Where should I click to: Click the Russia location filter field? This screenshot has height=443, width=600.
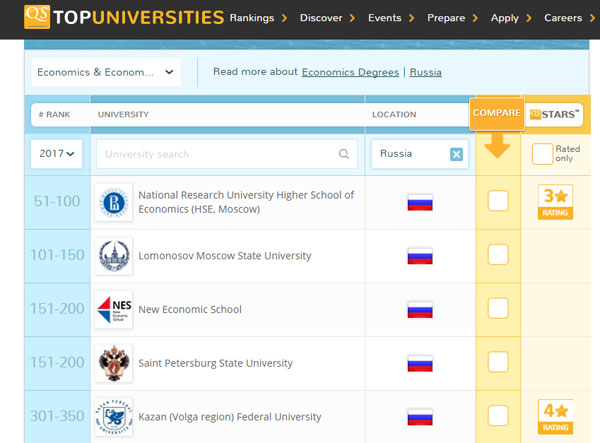click(x=420, y=154)
